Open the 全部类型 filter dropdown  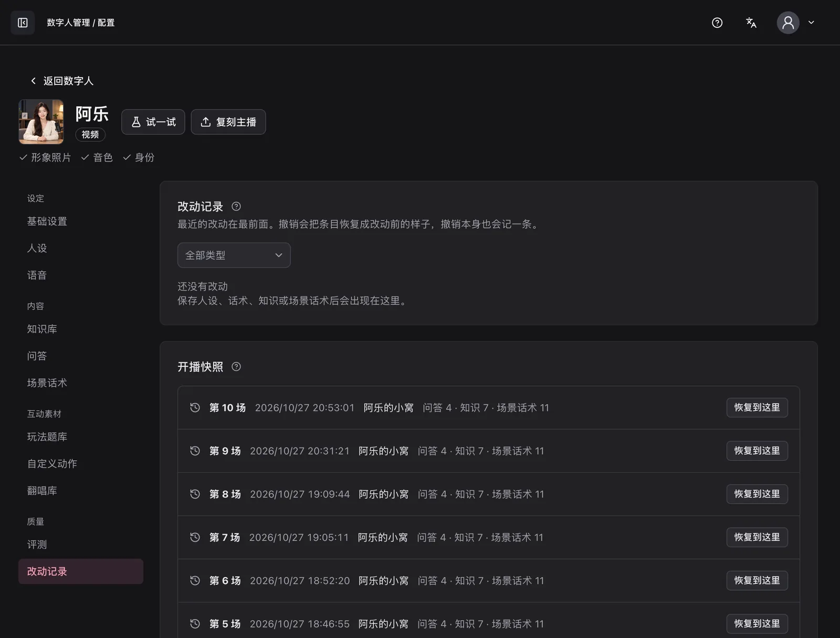(x=234, y=255)
